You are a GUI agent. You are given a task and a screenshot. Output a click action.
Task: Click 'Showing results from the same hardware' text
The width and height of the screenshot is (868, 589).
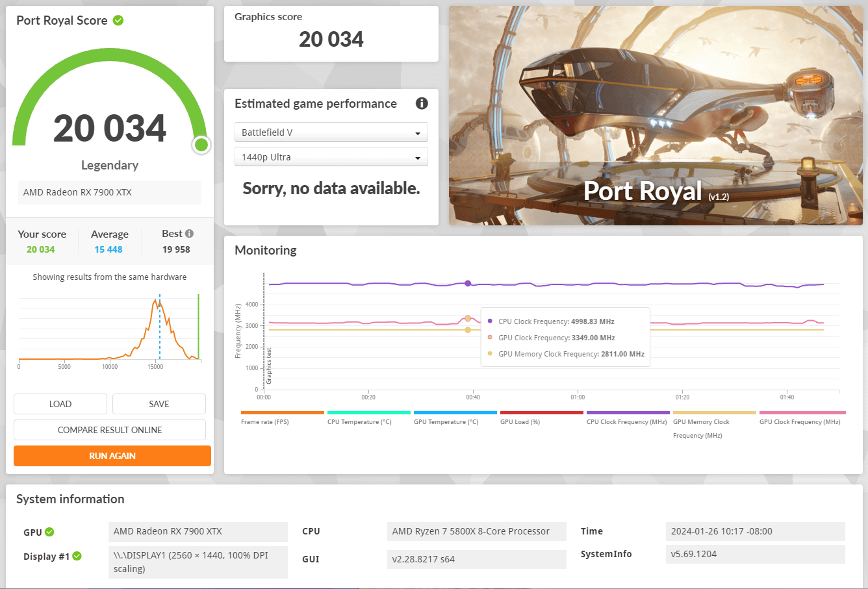coord(110,277)
